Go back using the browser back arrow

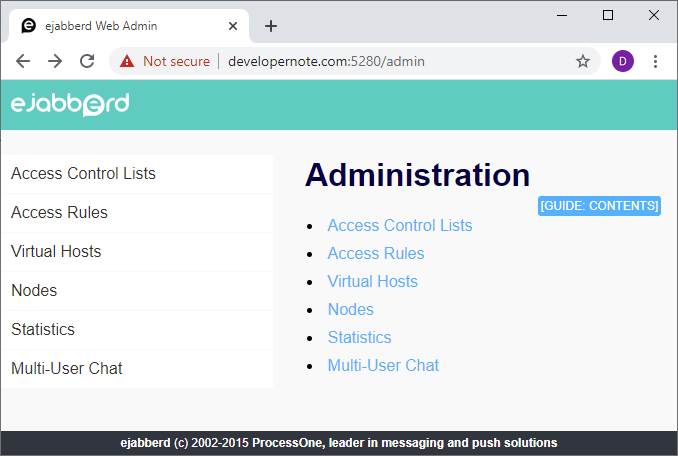click(23, 61)
